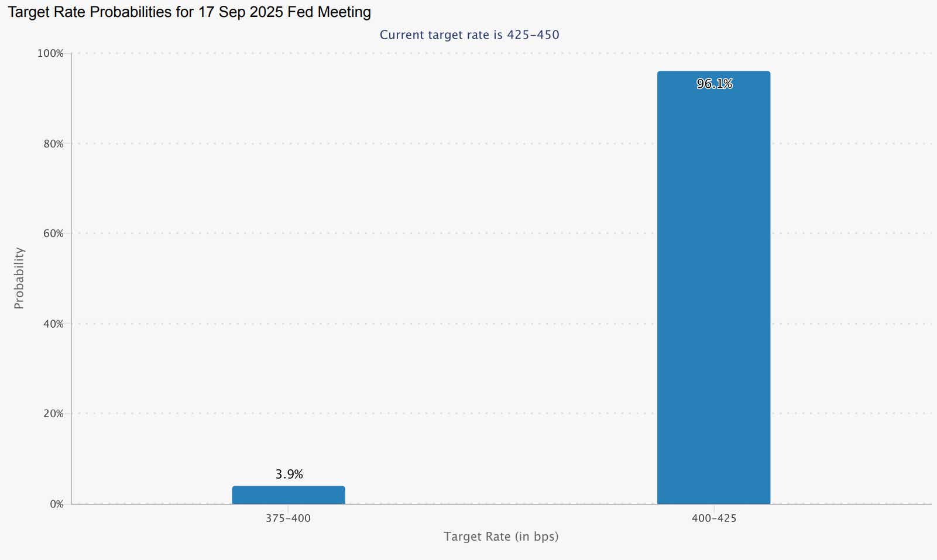937x560 pixels.
Task: Select the 400–425 axis label
Action: (x=714, y=518)
